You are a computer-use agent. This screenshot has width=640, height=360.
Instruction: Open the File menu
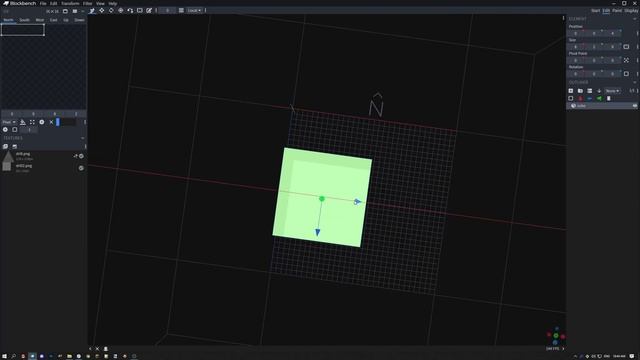(43, 3)
